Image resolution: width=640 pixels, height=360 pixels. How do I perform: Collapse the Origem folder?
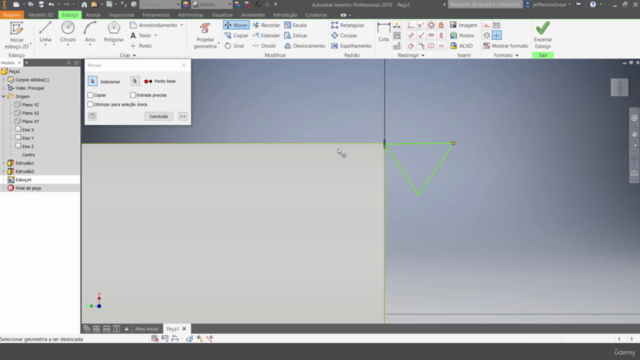click(x=4, y=96)
